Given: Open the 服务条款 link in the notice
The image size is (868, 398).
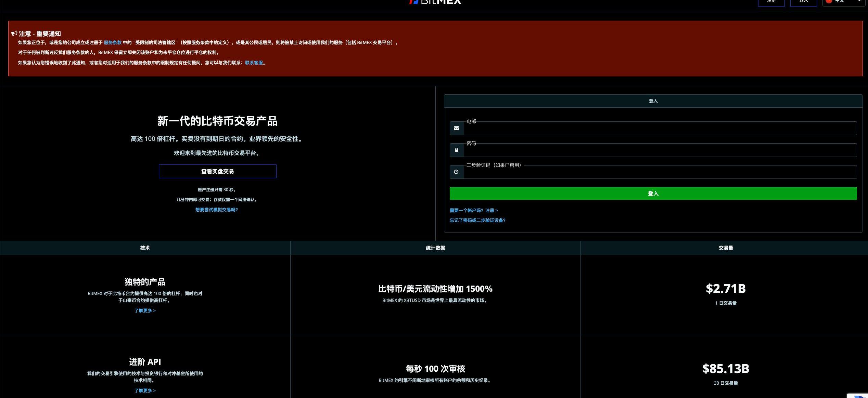Looking at the screenshot, I should tap(113, 43).
